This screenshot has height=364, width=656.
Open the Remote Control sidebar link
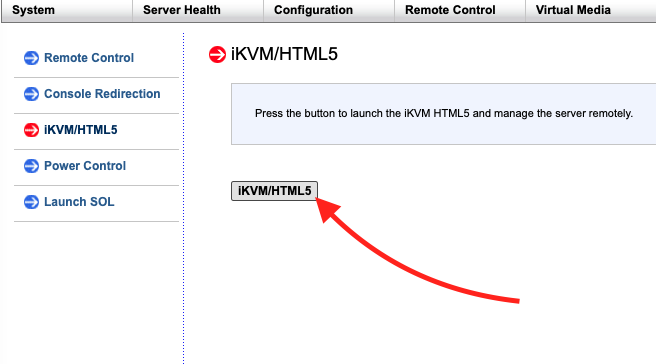89,58
